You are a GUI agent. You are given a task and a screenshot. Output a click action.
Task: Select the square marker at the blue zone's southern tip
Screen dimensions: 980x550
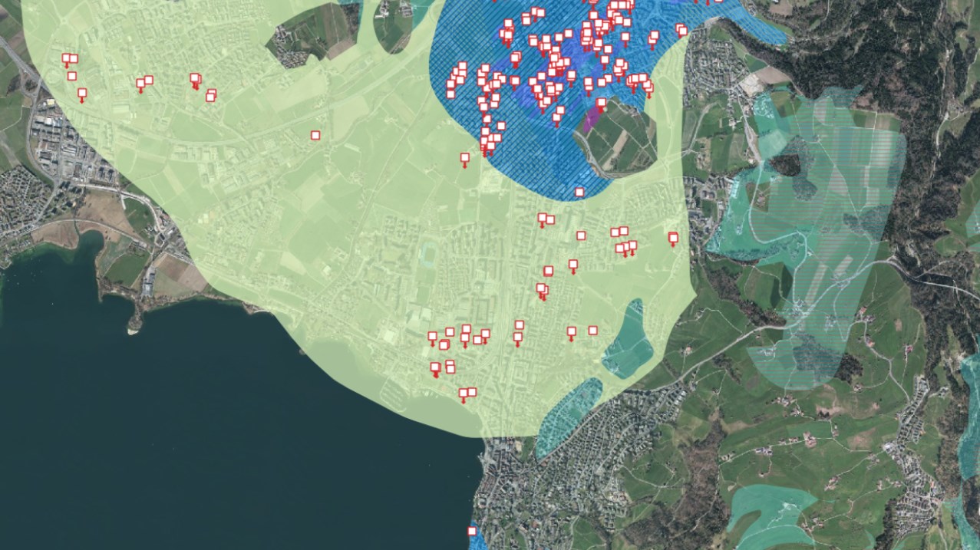(x=579, y=192)
